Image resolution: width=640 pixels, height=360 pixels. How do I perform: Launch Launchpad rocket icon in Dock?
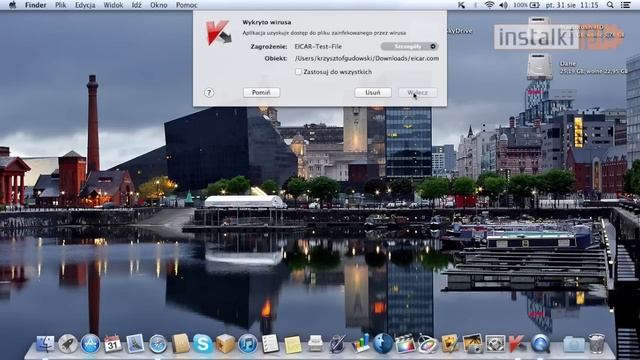point(68,344)
